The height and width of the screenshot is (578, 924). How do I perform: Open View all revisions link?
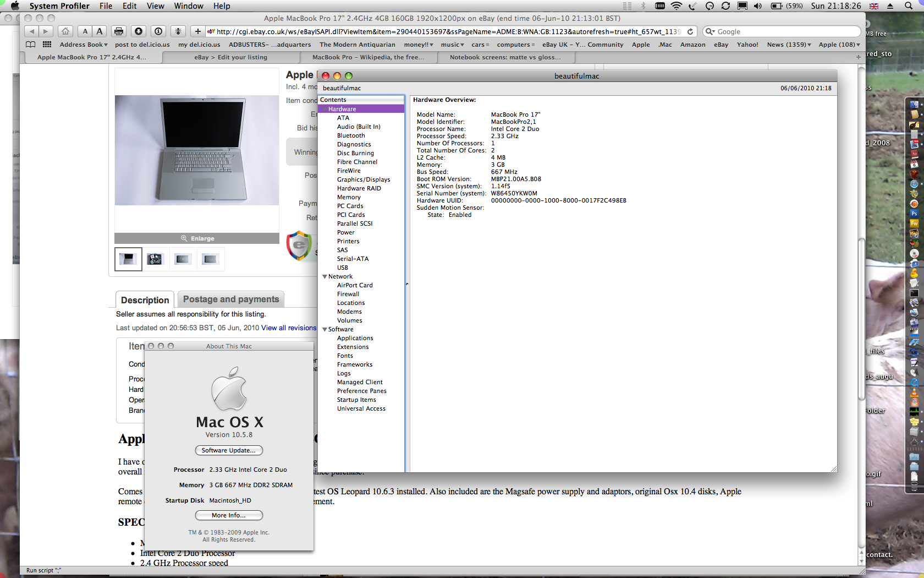click(289, 328)
